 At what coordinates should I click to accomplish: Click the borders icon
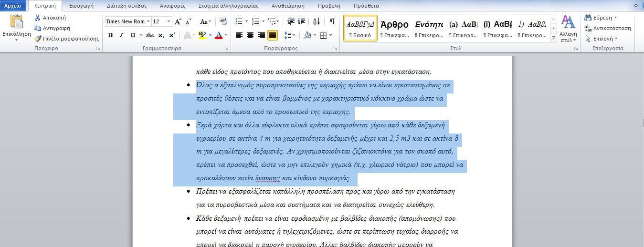tap(323, 35)
